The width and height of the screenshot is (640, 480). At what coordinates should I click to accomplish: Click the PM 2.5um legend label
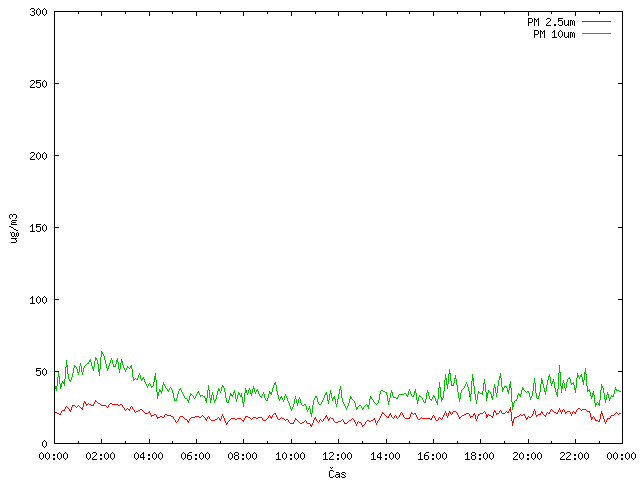[x=551, y=22]
